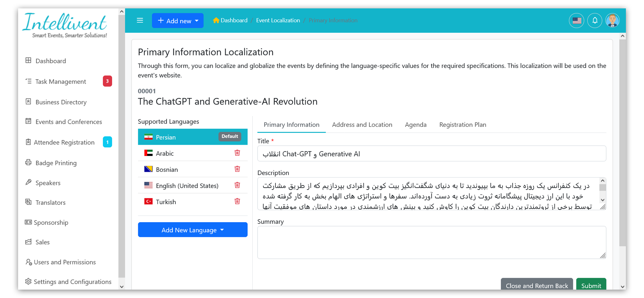The width and height of the screenshot is (644, 298).
Task: Click the sidebar scroll down arrow
Action: (122, 287)
